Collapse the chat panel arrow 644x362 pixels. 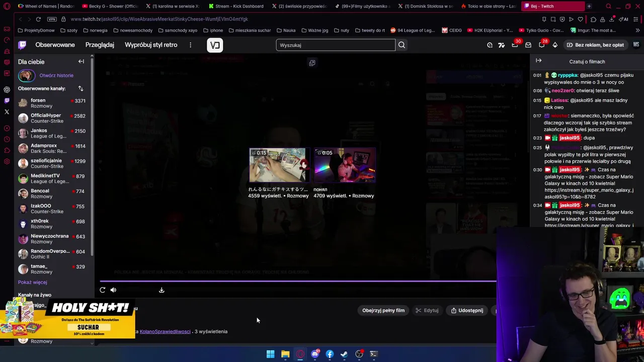tap(538, 61)
